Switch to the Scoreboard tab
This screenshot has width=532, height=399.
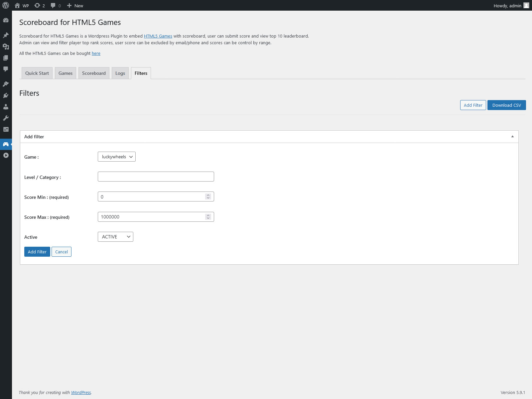94,73
